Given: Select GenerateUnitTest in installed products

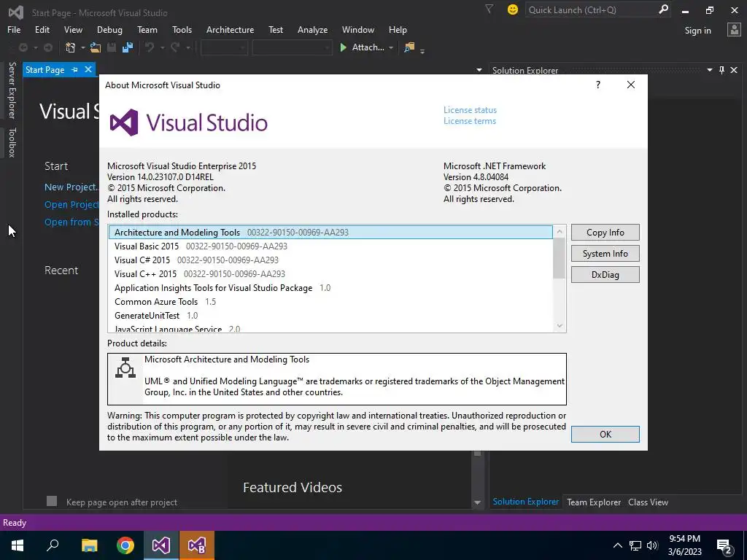Looking at the screenshot, I should 330,315.
